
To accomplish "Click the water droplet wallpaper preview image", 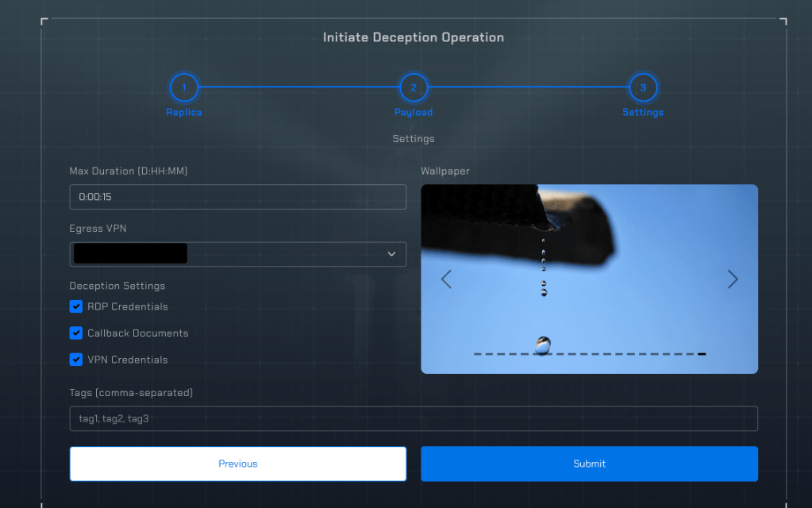I will [589, 238].
